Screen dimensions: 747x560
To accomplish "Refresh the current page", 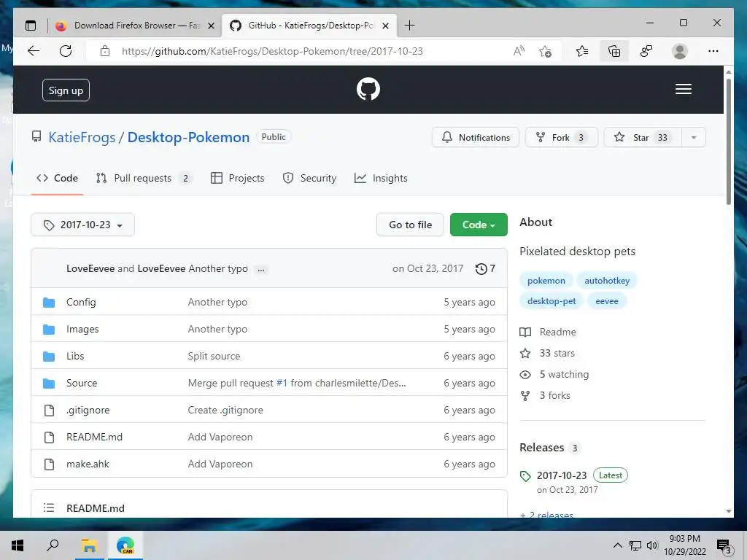I will (66, 51).
